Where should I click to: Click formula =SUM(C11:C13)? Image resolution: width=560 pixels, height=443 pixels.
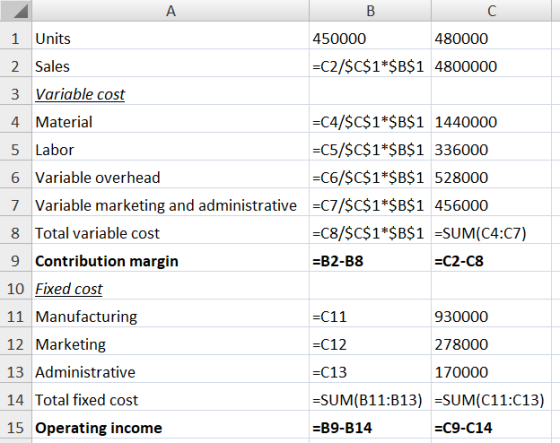click(489, 400)
